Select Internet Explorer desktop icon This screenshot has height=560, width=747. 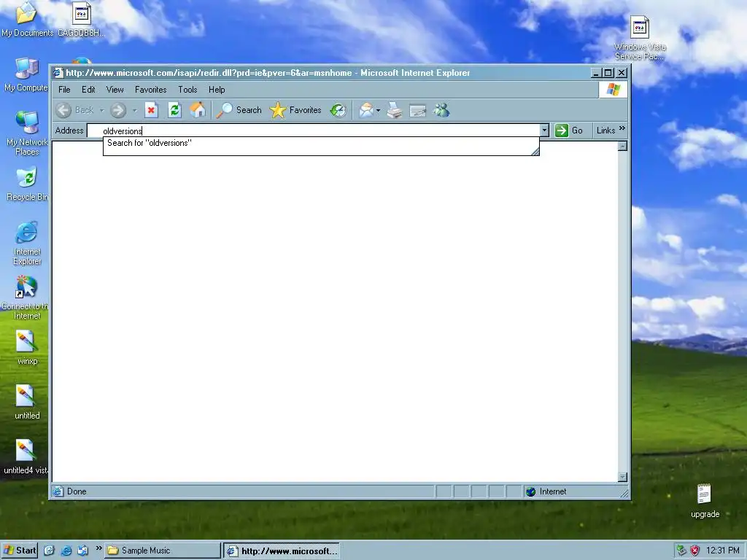pos(27,243)
